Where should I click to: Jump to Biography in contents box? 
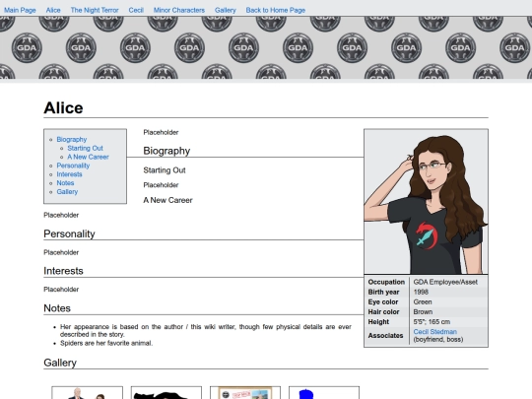tap(72, 140)
